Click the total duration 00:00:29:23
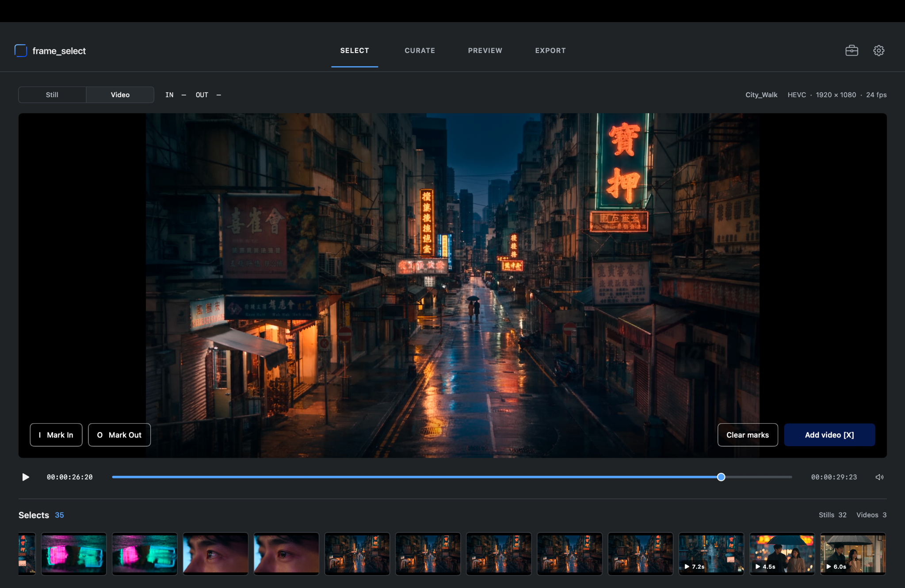Viewport: 905px width, 588px height. [834, 477]
